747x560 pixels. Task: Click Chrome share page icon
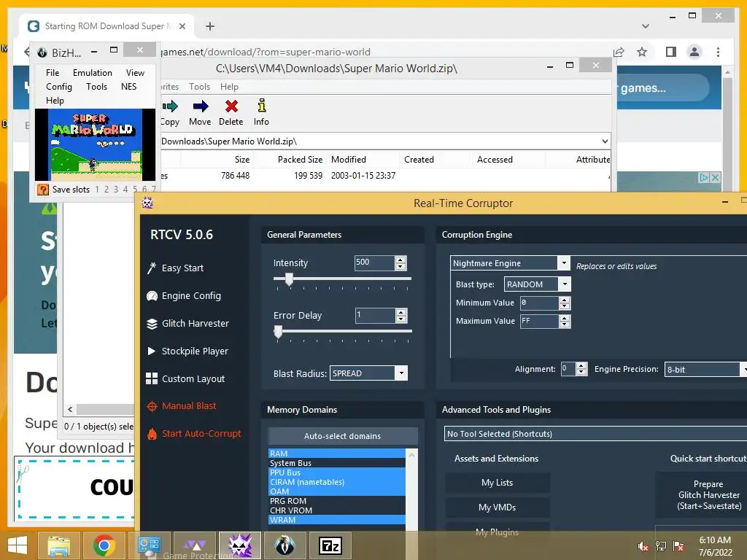619,52
